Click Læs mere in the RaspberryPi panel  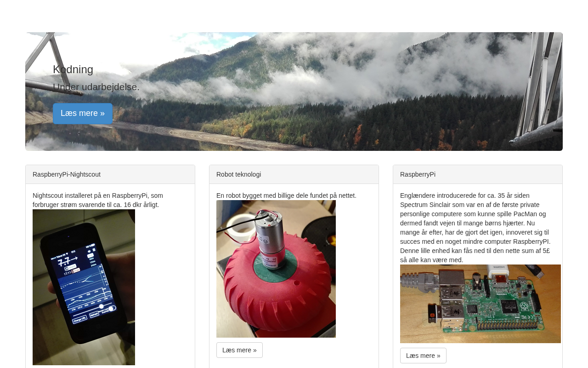(423, 356)
